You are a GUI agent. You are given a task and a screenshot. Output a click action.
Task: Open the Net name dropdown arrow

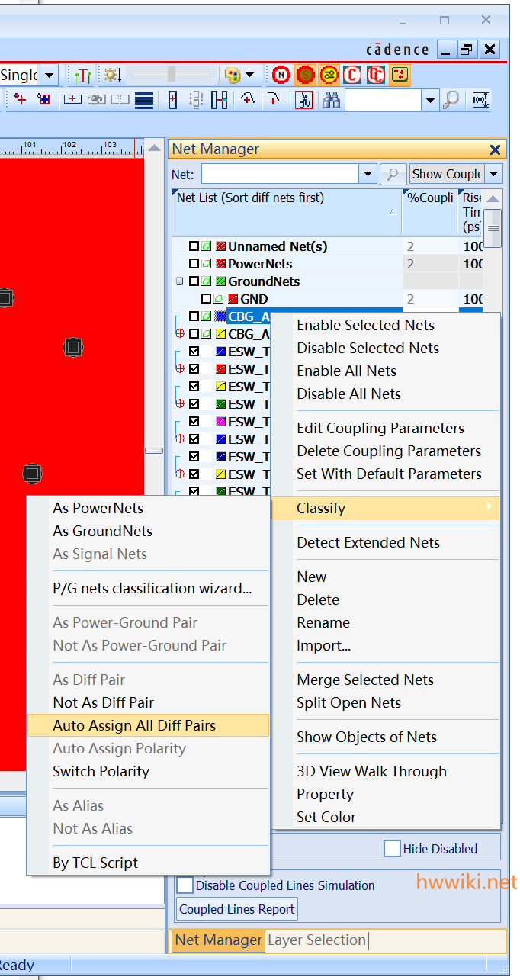(368, 174)
